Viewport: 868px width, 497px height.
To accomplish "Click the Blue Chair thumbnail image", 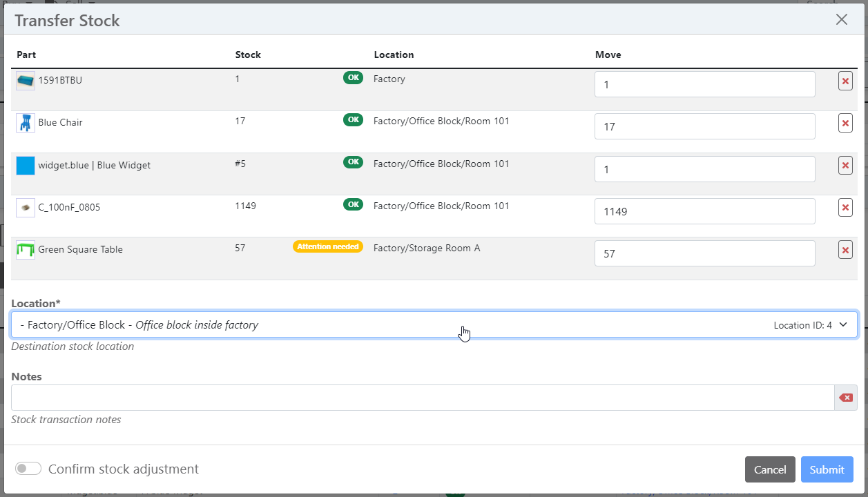I will [x=26, y=123].
